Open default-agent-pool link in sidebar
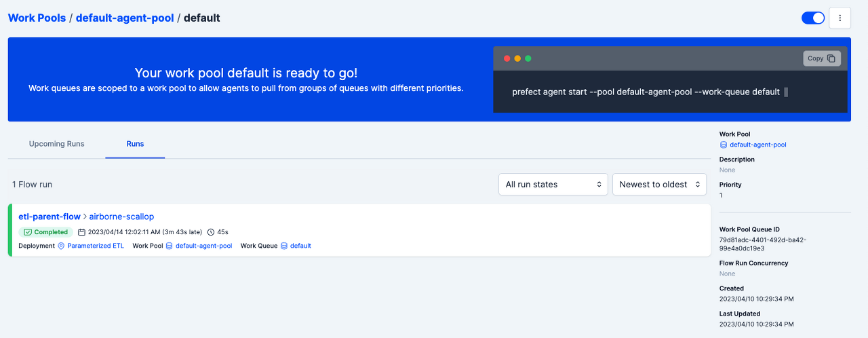The width and height of the screenshot is (868, 338). pyautogui.click(x=757, y=145)
